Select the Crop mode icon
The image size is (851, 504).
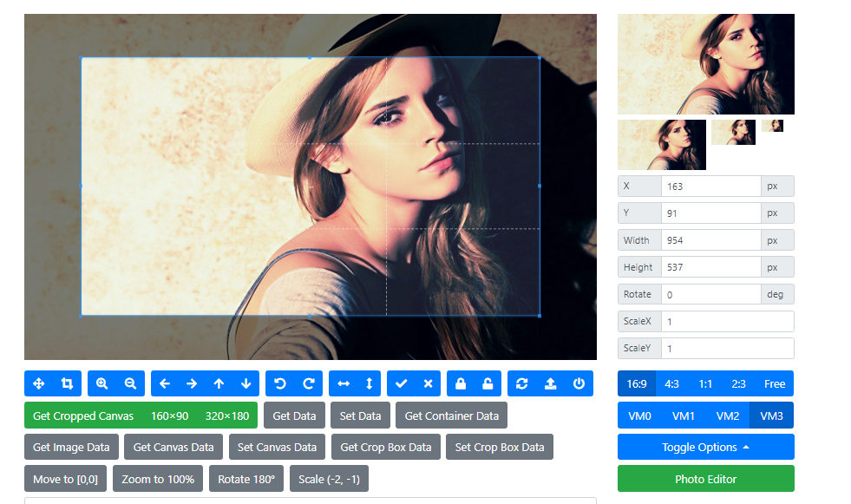[68, 383]
